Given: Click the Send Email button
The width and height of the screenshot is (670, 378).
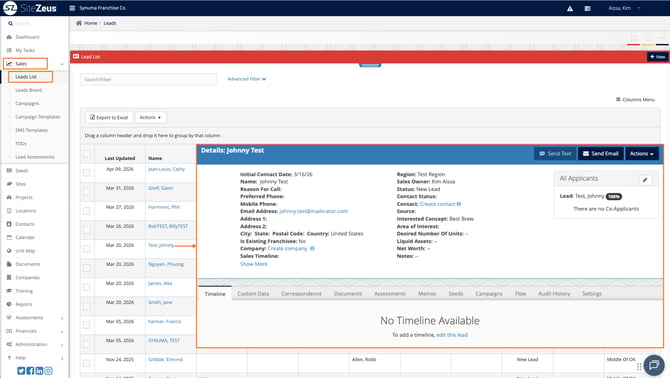Looking at the screenshot, I should click(601, 154).
